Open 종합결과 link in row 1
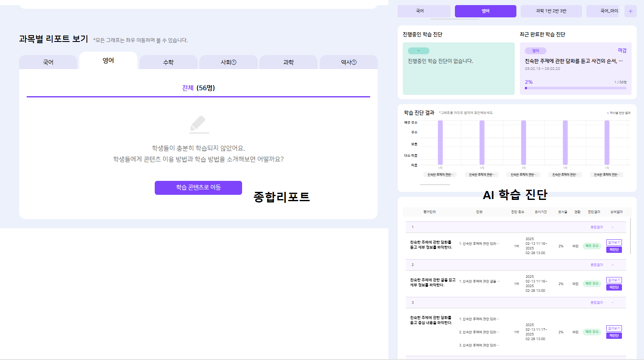 pyautogui.click(x=597, y=227)
